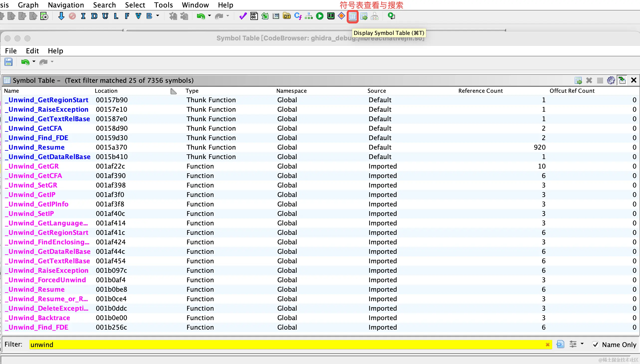Toggle the Name Only checkbox

596,345
